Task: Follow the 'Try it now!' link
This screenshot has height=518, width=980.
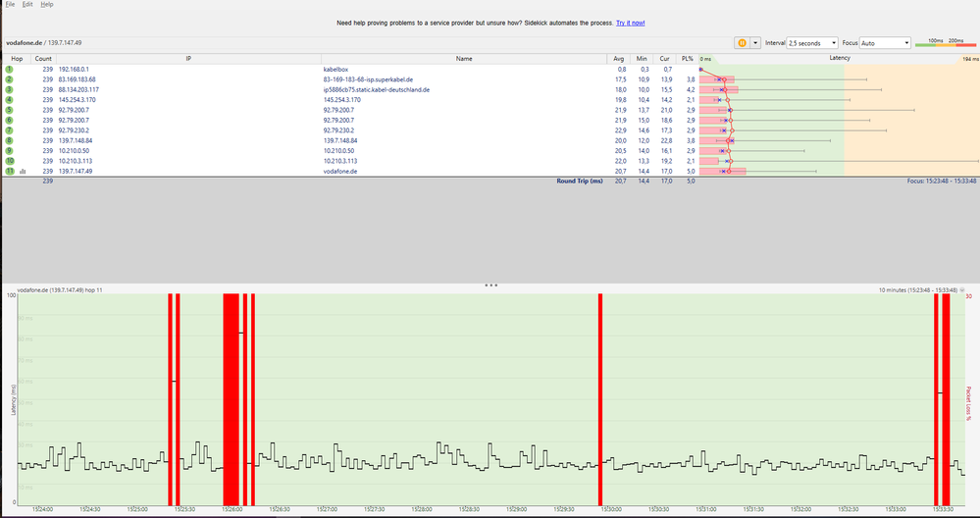Action: pos(630,24)
